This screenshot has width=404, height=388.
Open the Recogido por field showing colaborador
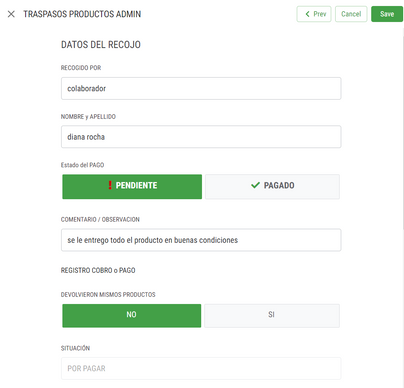tap(201, 88)
